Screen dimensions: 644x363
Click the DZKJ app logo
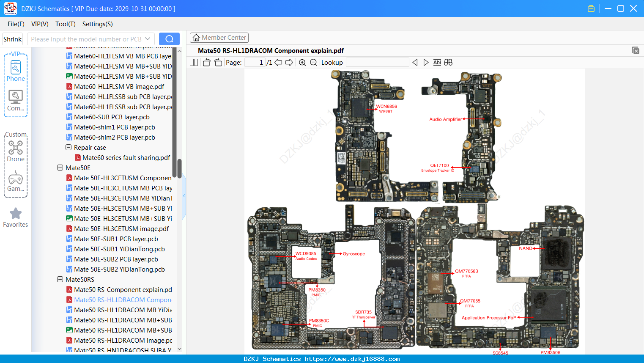[x=10, y=8]
